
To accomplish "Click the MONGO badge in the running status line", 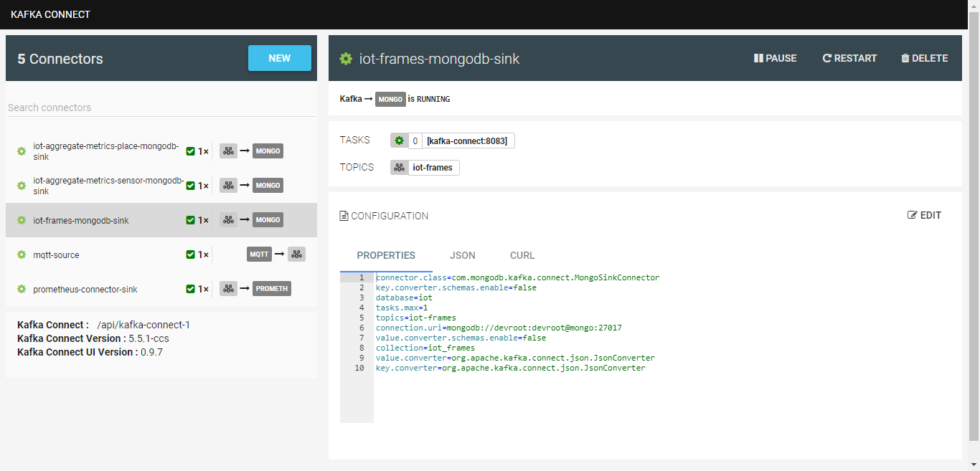I will 390,100.
